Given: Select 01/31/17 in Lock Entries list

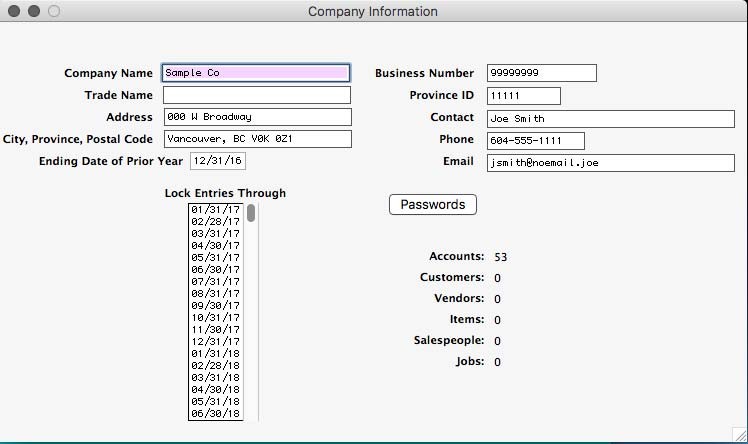Looking at the screenshot, I should click(x=215, y=210).
